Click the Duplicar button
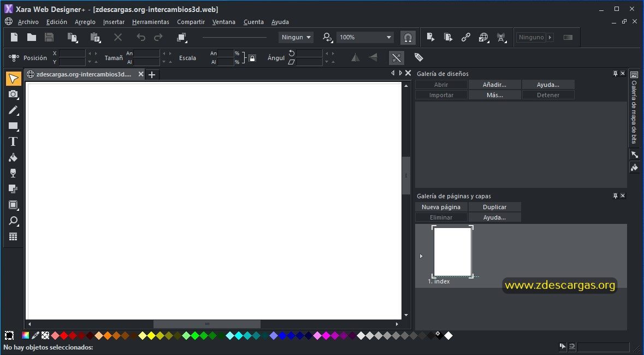 coord(494,207)
